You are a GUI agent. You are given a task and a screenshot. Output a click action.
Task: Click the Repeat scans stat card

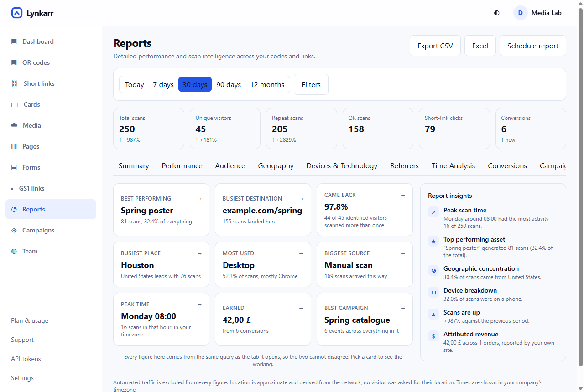click(302, 129)
